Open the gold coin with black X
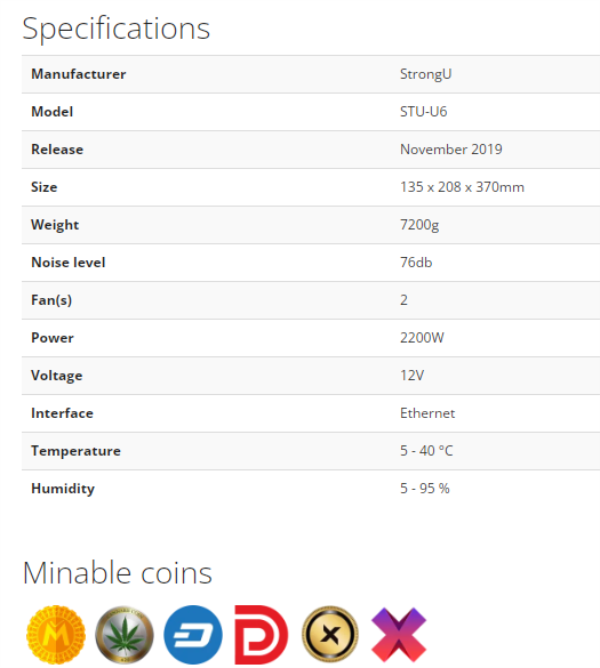The width and height of the screenshot is (600, 668). [x=330, y=634]
